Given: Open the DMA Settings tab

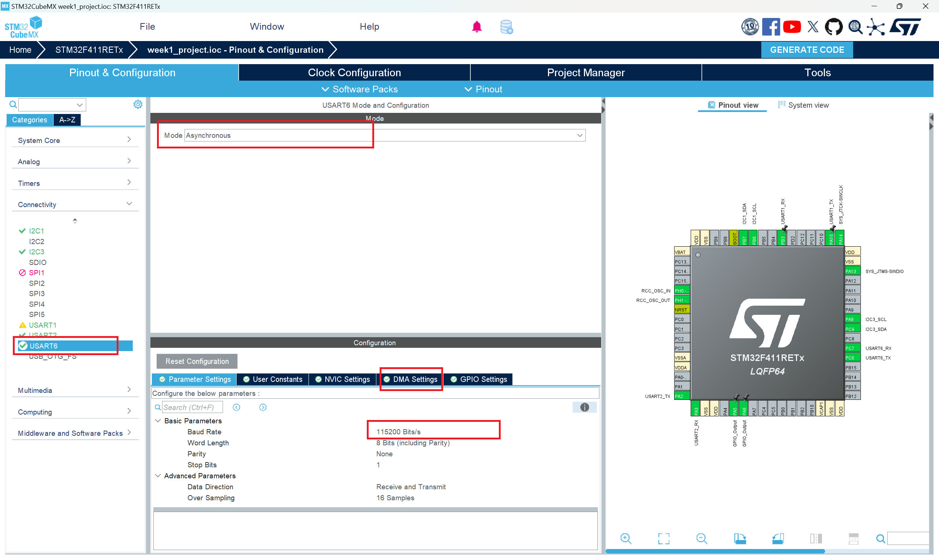Looking at the screenshot, I should click(x=411, y=379).
